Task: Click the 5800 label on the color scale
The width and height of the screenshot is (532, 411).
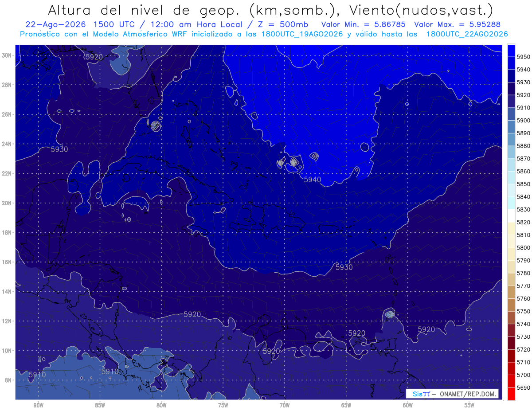Action: [524, 247]
